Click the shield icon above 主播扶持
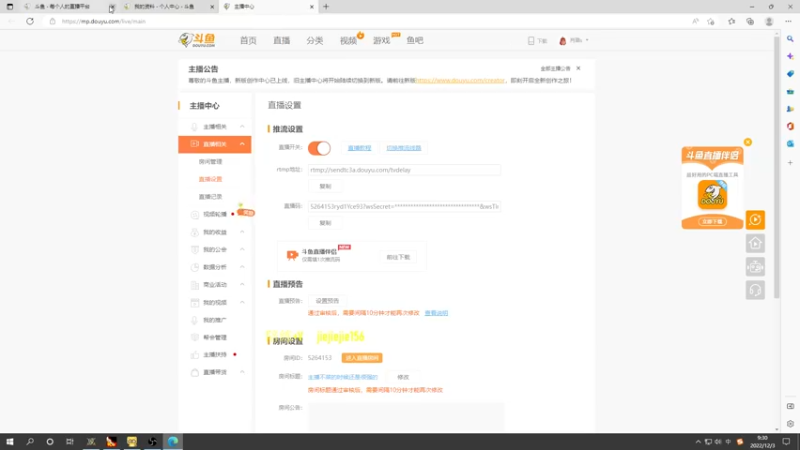The image size is (800, 450). pyautogui.click(x=194, y=337)
